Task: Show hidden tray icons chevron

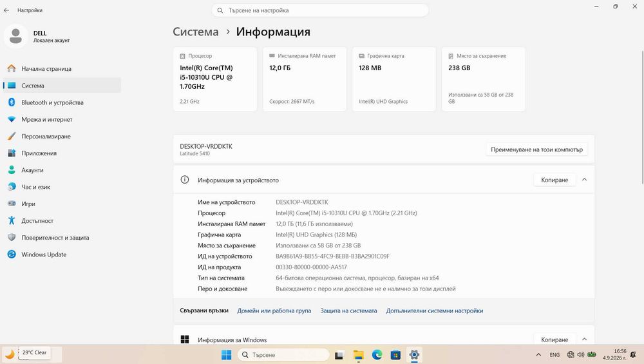Action: 538,354
